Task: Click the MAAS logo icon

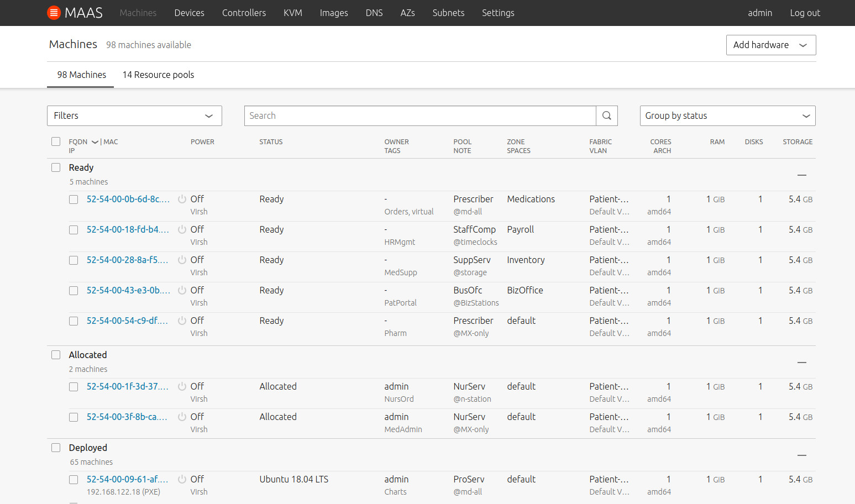Action: (54, 13)
